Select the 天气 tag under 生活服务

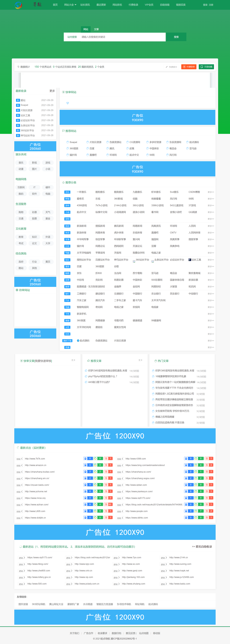(x=48, y=212)
